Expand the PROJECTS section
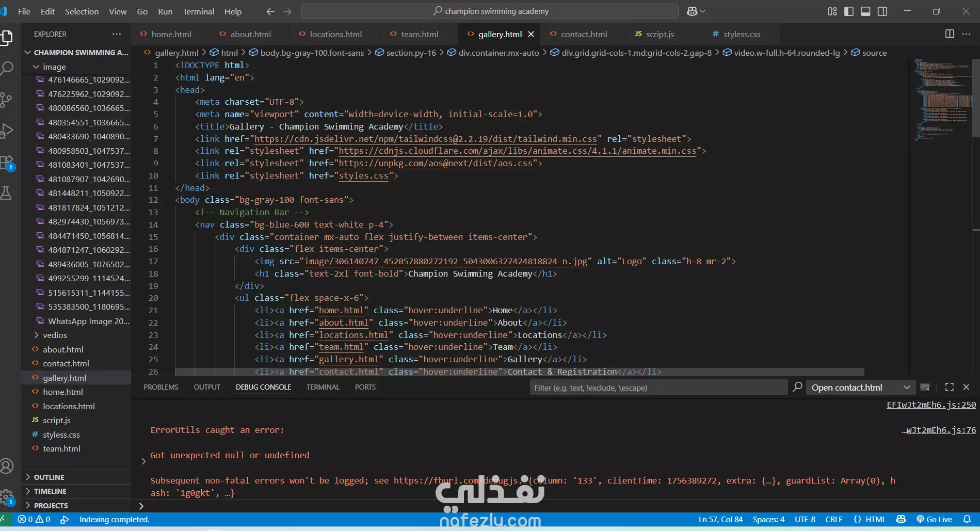Screen dimensions: 980x531 [x=76, y=506]
